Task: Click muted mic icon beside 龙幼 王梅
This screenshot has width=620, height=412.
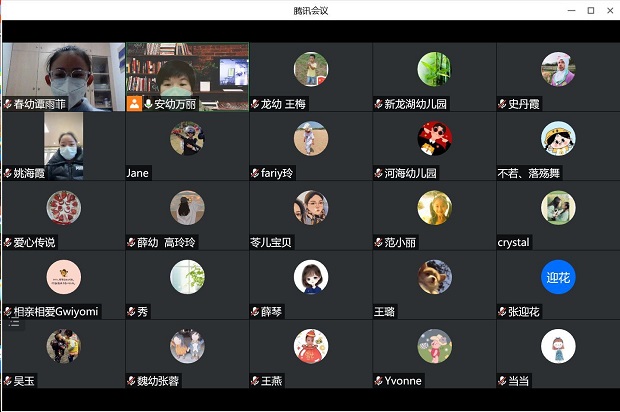Action: point(255,104)
